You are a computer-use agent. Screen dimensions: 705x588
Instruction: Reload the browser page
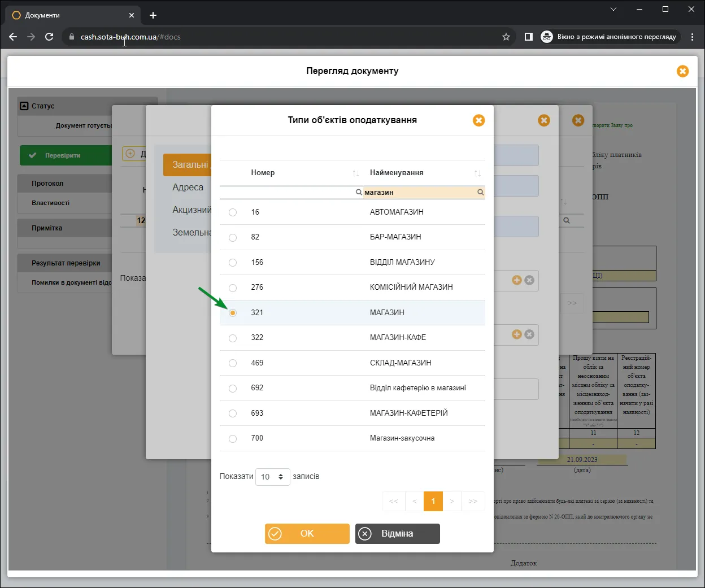[49, 37]
